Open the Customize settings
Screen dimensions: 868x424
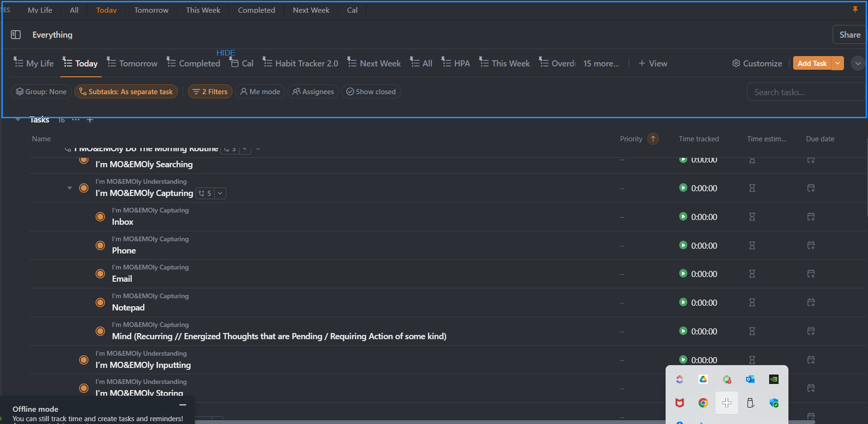point(757,63)
